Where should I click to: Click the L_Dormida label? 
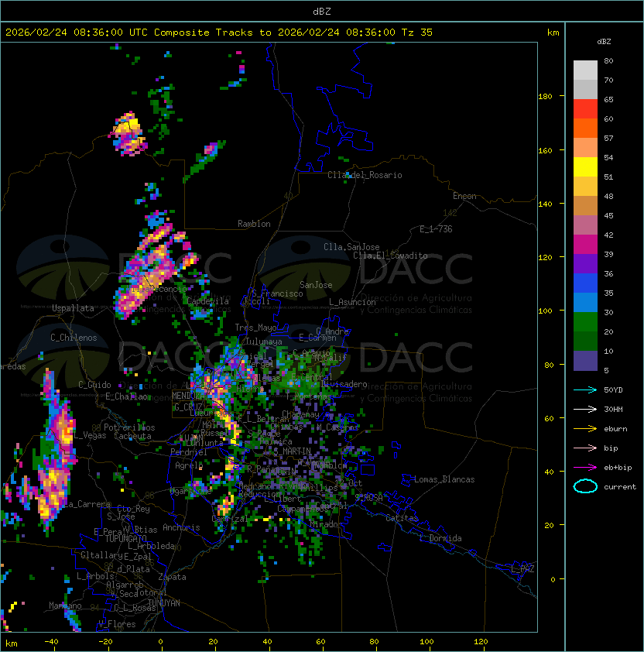tap(440, 538)
